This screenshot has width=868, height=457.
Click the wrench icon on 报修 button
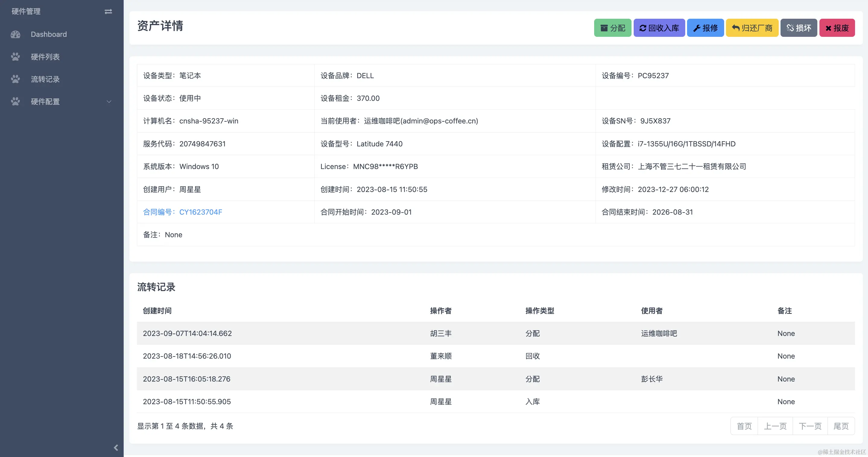click(x=696, y=28)
